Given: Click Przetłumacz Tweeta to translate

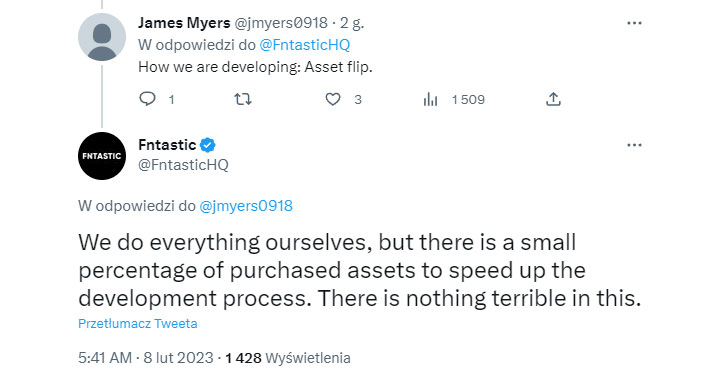Looking at the screenshot, I should click(138, 323).
